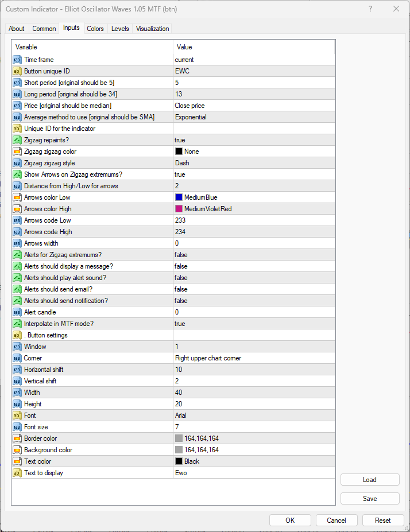Click the ab icon beside . Button settings
This screenshot has width=410, height=532.
17,335
